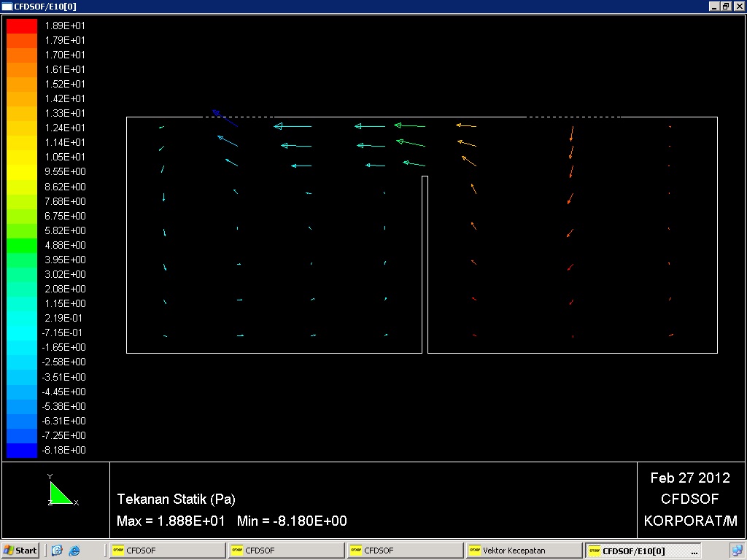Click the legend value -2.58E+00
747x560 pixels.
[64, 362]
